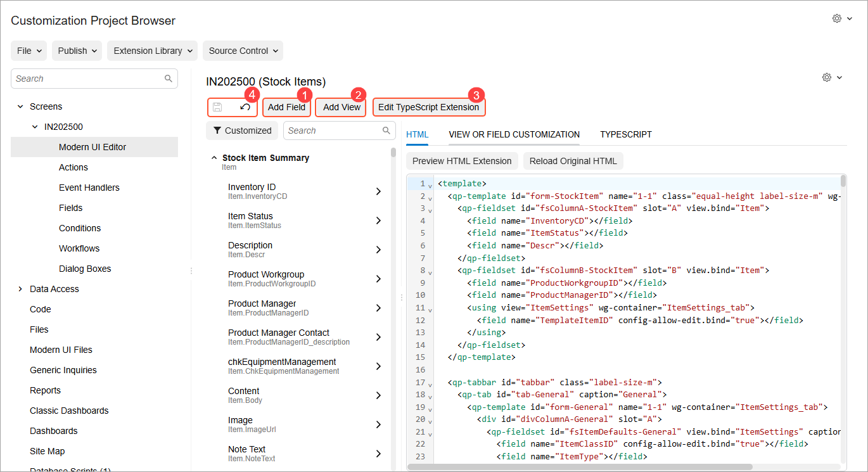
Task: Open Reports in navigation tree
Action: click(x=46, y=390)
